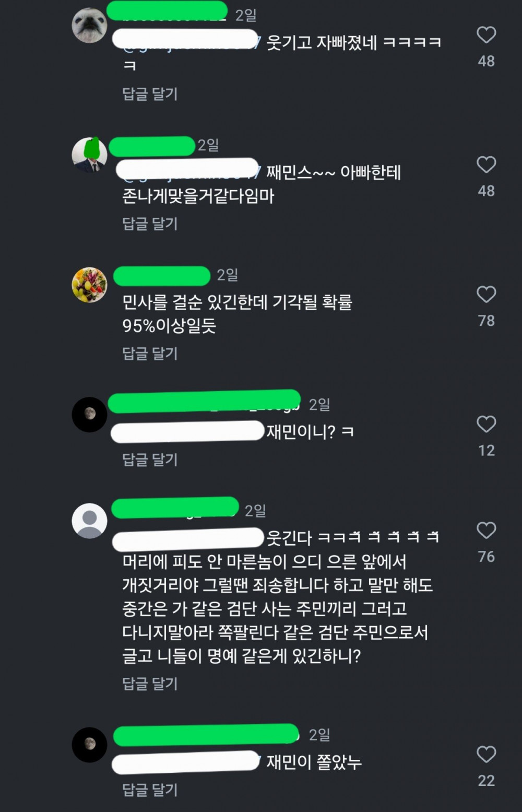Viewport: 522px width, 812px height.
Task: Reply to the '웃기고 자빠졌네' comment
Action: coord(150,94)
